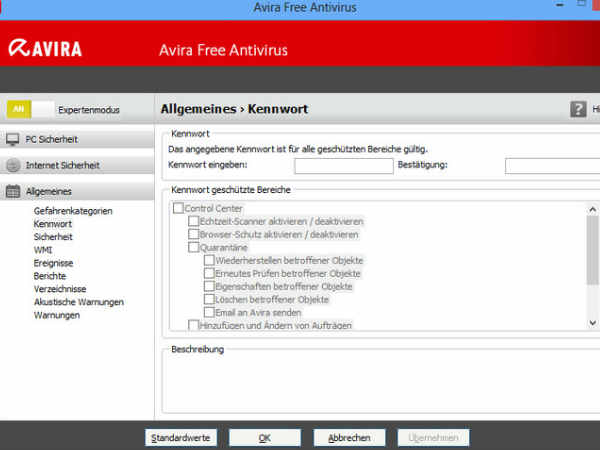
Task: Open Sicherheit settings page
Action: click(53, 237)
